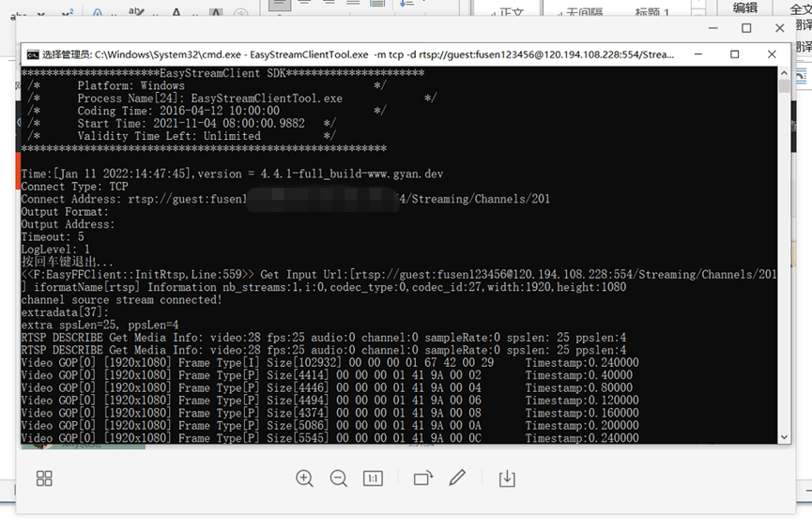Click the console scrollbar down arrow
The height and width of the screenshot is (530, 812).
pyautogui.click(x=784, y=437)
